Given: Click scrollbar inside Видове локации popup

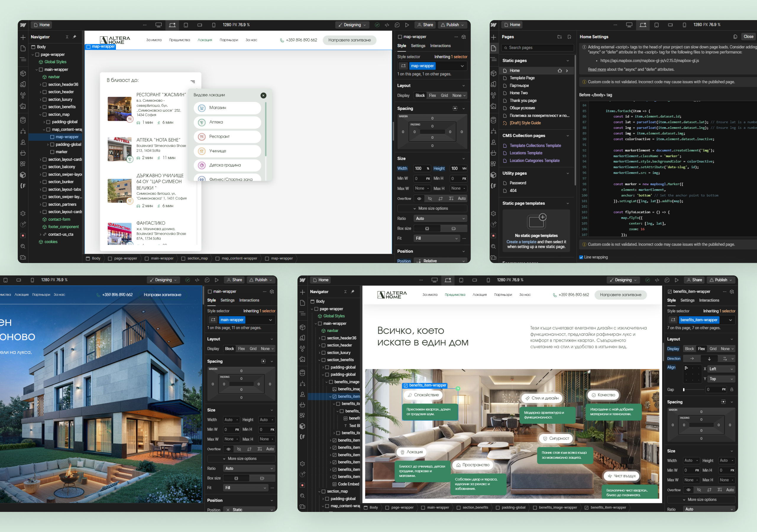Looking at the screenshot, I should [266, 129].
